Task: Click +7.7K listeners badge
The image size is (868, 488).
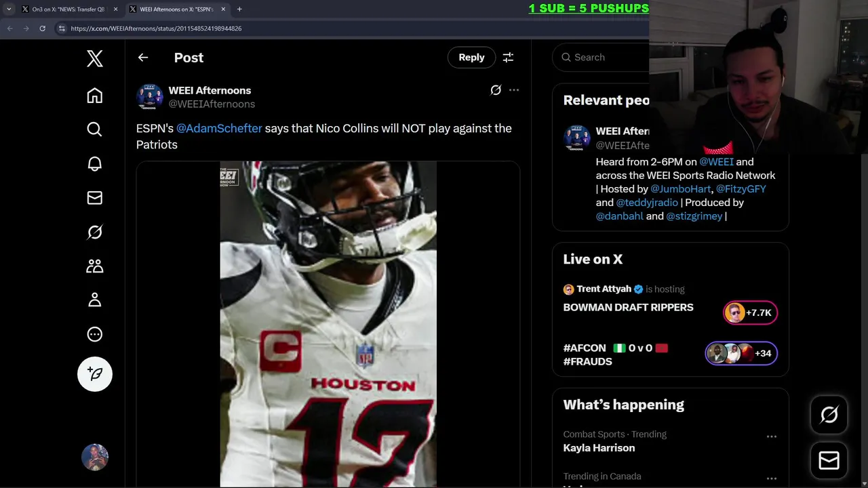Action: (x=750, y=312)
